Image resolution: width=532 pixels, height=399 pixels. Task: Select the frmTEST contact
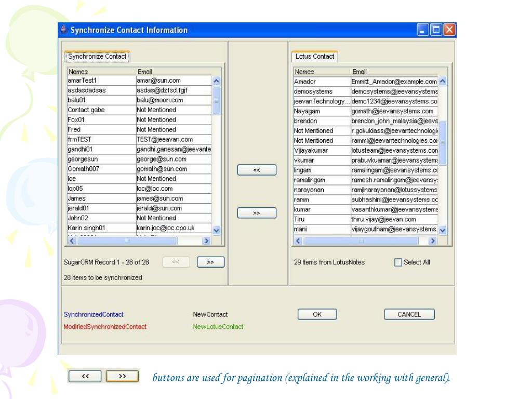coord(139,140)
